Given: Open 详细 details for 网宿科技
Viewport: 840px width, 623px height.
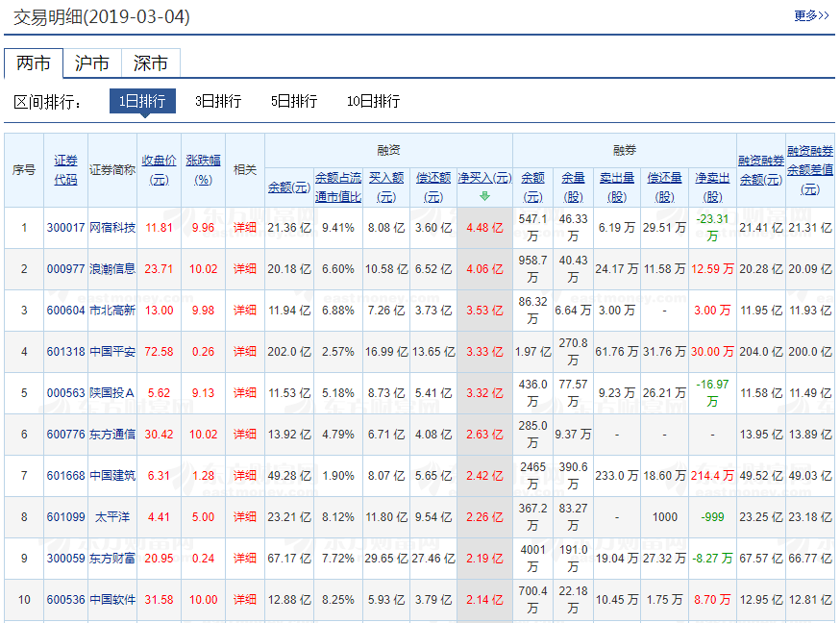Looking at the screenshot, I should [x=245, y=228].
